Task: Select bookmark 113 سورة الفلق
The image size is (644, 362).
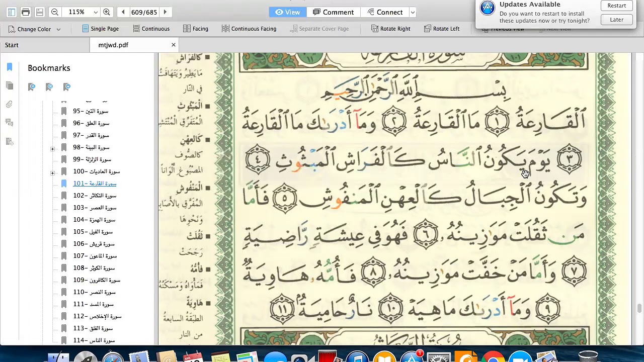Action: 93,328
